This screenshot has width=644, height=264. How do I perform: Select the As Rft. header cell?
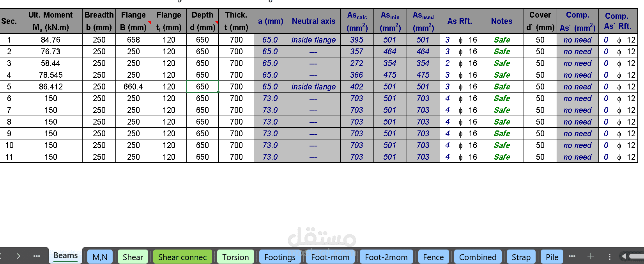point(460,21)
